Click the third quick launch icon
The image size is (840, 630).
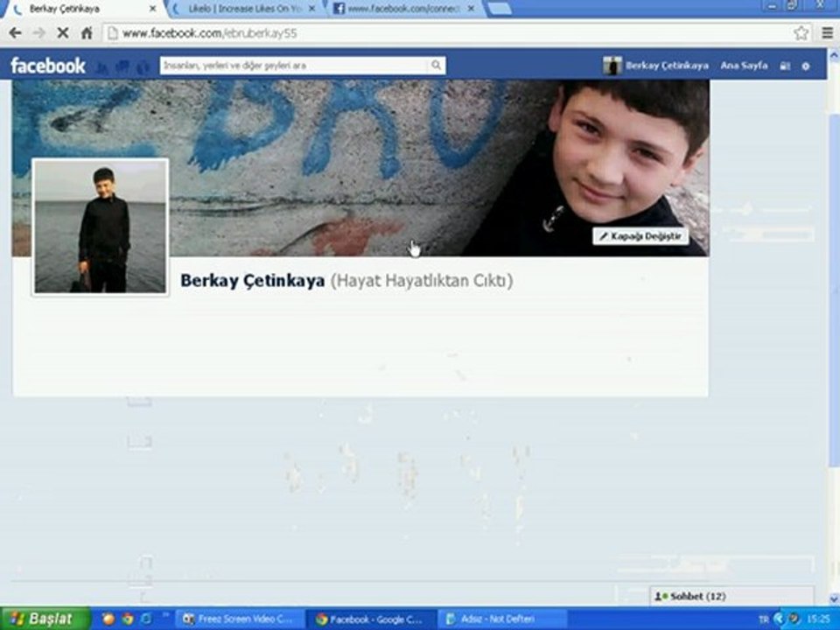click(x=146, y=619)
